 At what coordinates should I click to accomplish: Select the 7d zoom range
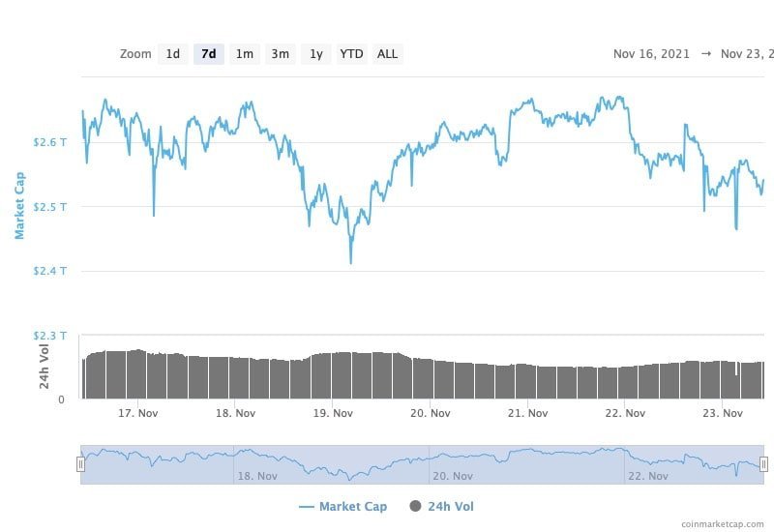pos(208,54)
